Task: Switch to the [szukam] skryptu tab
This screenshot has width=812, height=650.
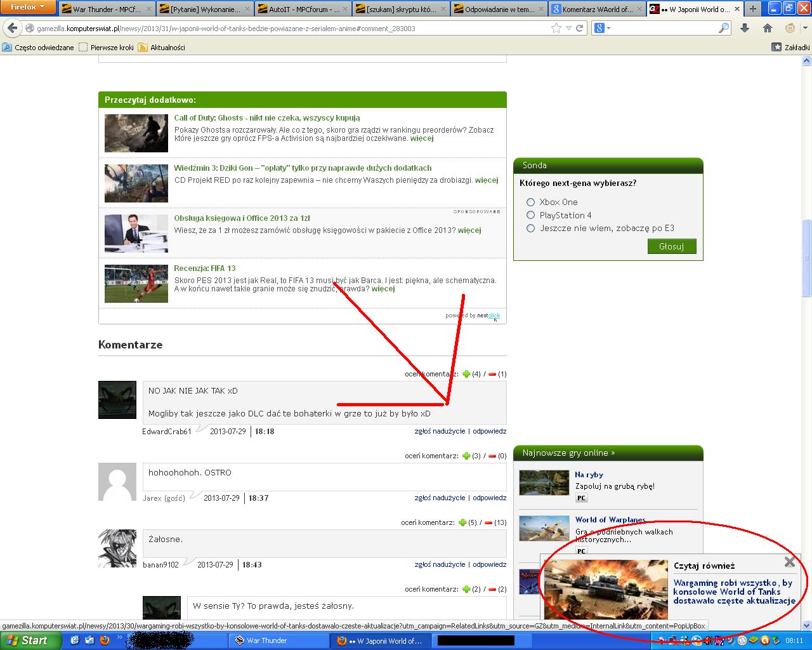Action: [401, 10]
